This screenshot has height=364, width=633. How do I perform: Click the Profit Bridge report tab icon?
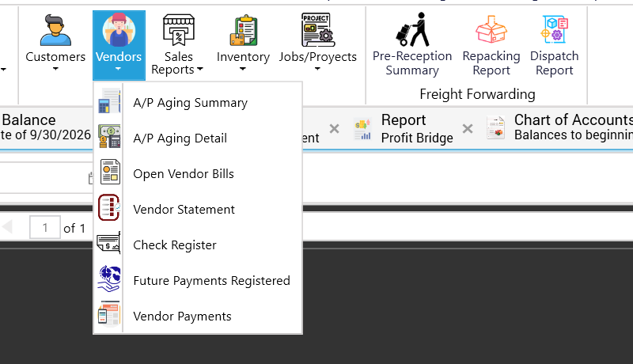coord(362,129)
